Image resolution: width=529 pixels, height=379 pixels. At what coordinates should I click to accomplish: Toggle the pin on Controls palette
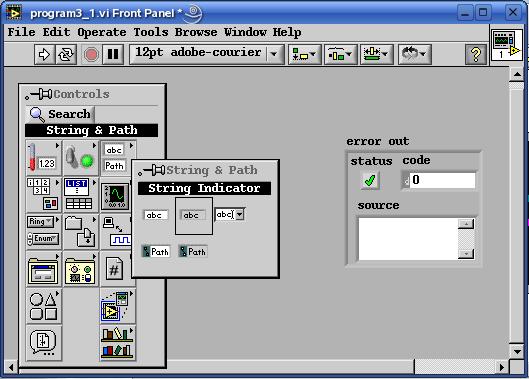point(38,94)
